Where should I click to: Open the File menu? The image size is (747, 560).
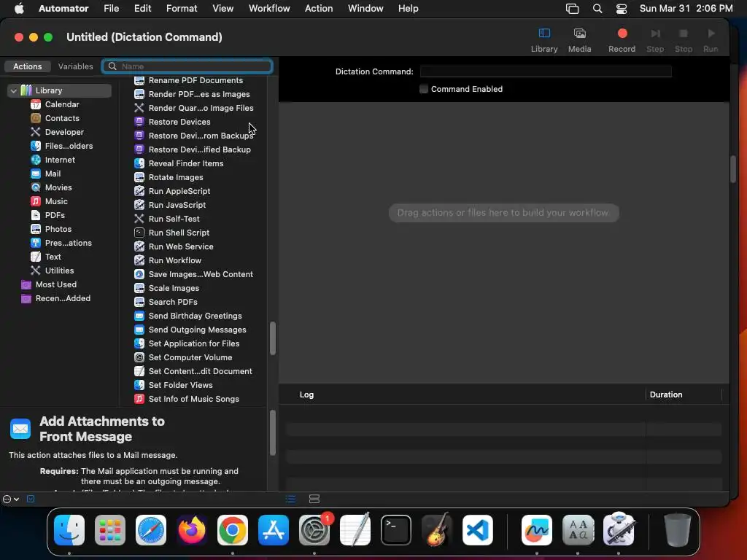[x=111, y=9]
